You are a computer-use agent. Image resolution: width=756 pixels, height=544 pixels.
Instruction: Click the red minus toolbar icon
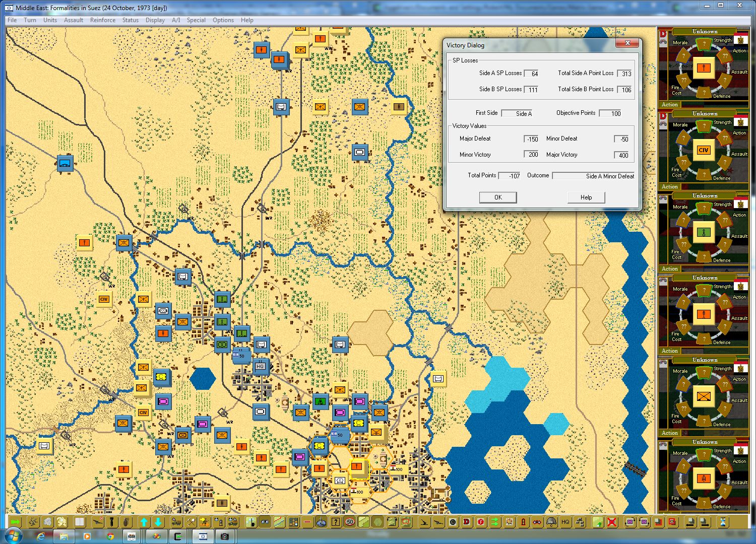pyautogui.click(x=307, y=522)
